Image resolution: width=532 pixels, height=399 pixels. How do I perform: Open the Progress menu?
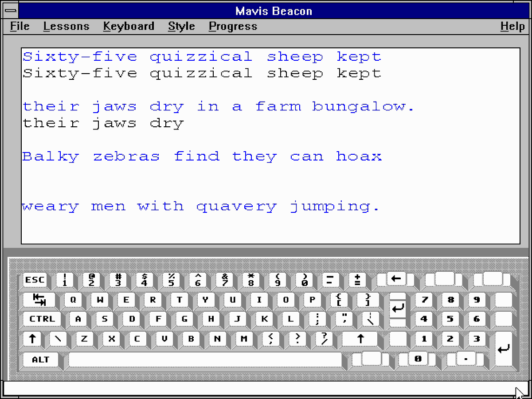(233, 27)
